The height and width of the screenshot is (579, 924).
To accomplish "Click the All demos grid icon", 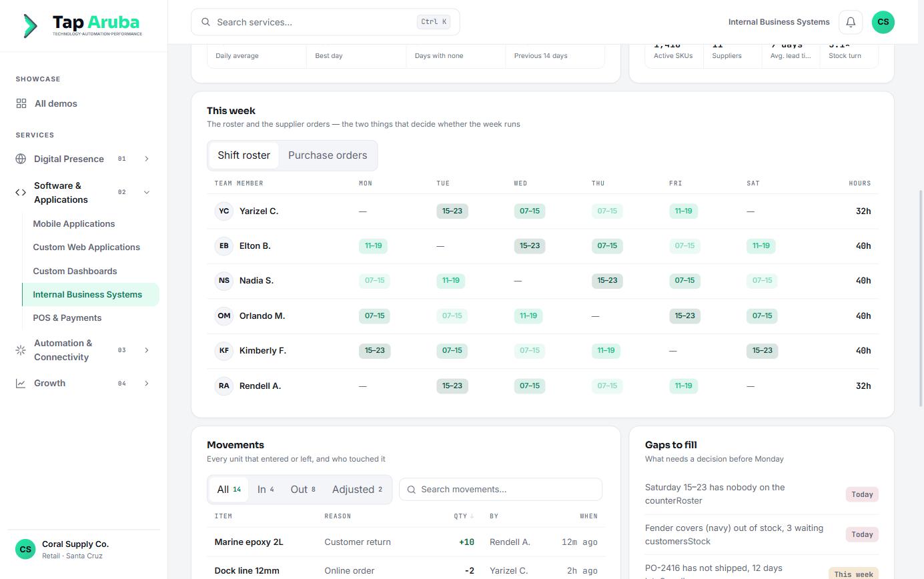I will tap(21, 103).
